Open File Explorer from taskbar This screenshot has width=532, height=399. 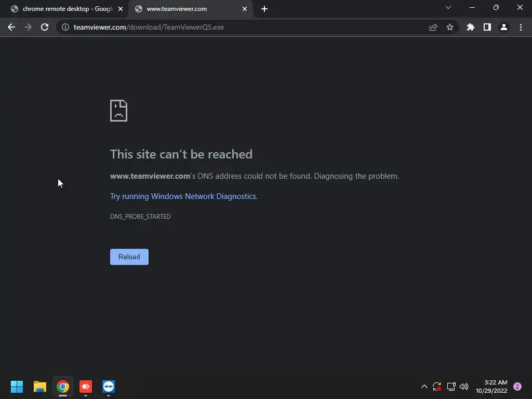tap(39, 387)
